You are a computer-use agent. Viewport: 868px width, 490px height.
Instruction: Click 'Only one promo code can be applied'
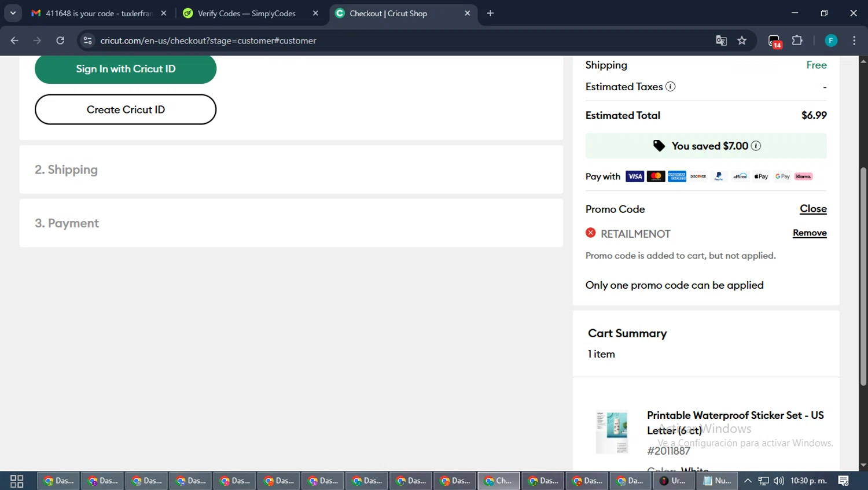674,285
